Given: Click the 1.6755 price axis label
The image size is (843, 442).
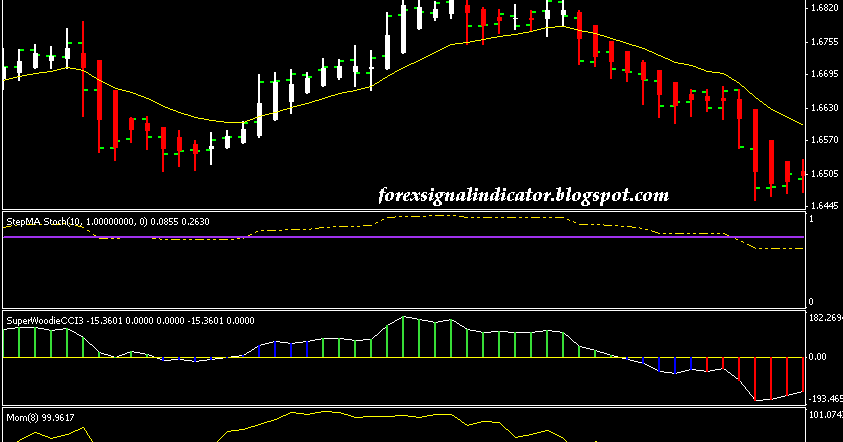Looking at the screenshot, I should point(825,42).
